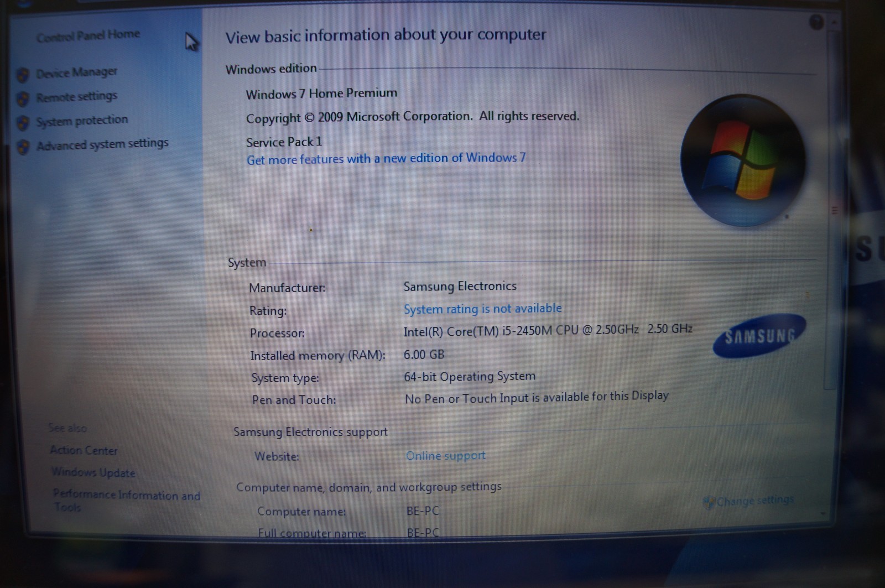The height and width of the screenshot is (588, 885).
Task: Click the Samsung Electronics support heading
Action: (310, 432)
